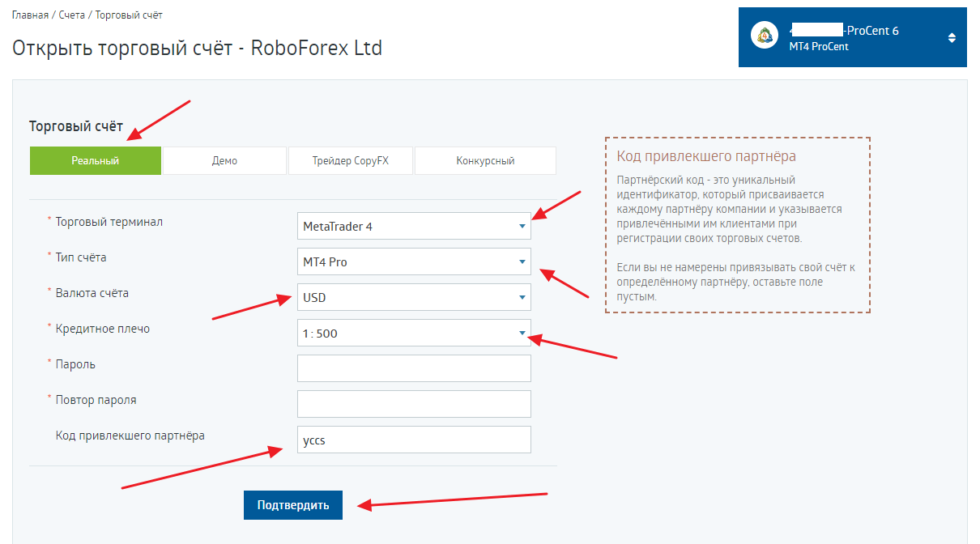Viewport: 980px width, 544px height.
Task: Choose the Конкурсный account tab
Action: [x=485, y=160]
